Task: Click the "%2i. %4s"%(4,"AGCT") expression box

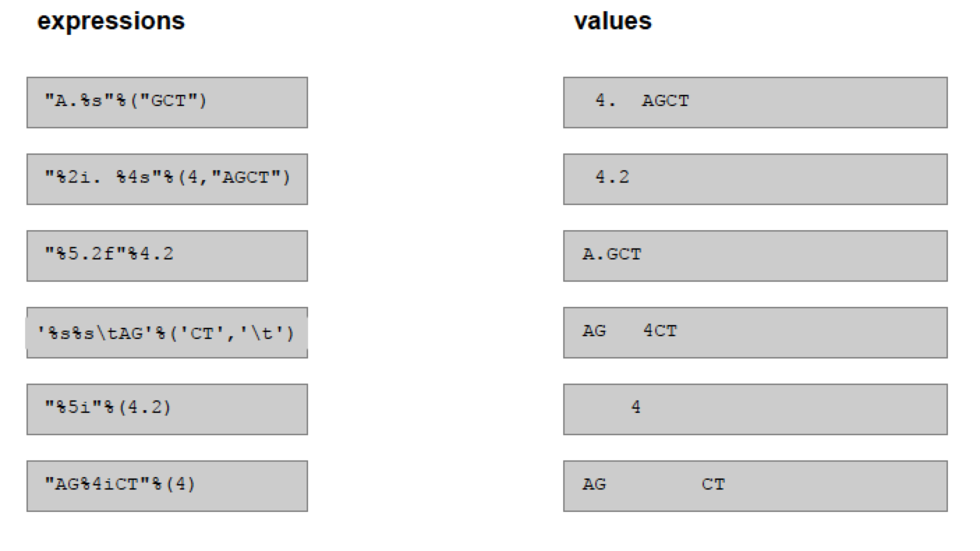Action: 167,179
